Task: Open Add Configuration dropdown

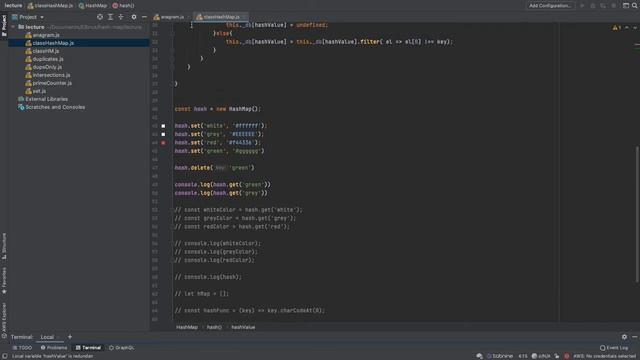Action: 550,6
